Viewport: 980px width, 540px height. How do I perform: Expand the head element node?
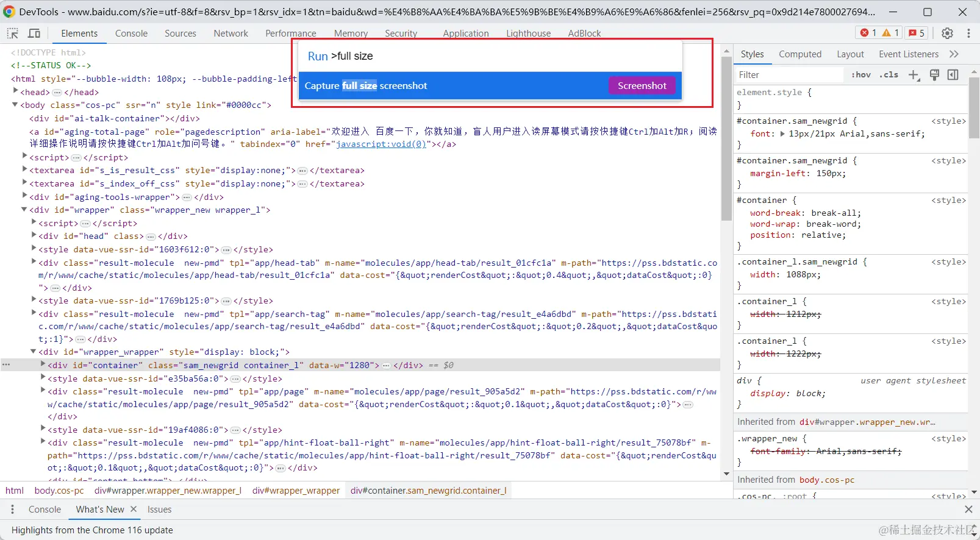pos(16,91)
